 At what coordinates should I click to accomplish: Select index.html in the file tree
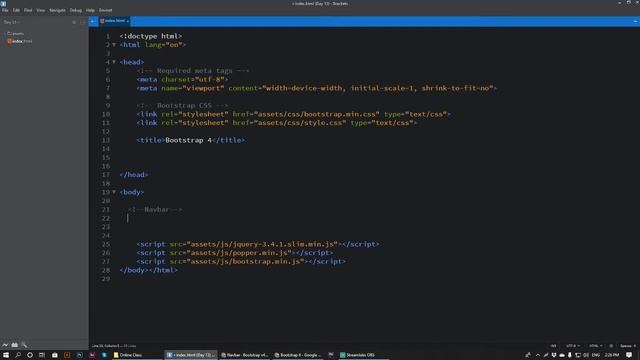tap(20, 41)
